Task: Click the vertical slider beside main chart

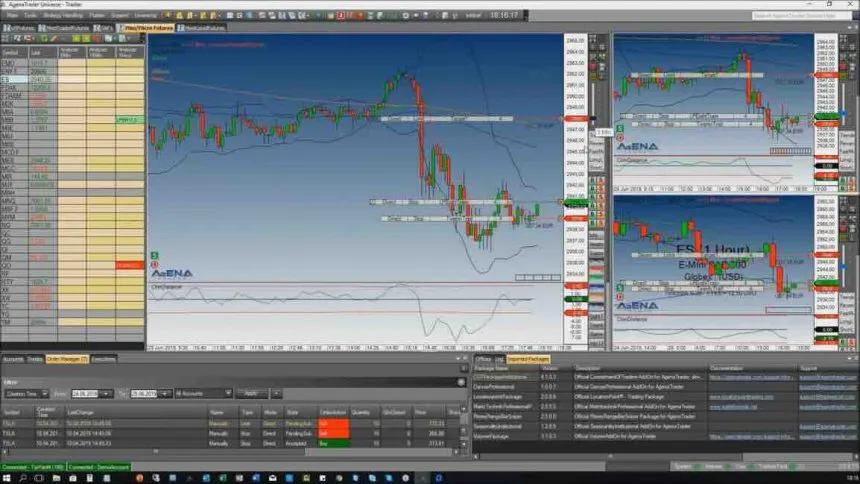Action: (593, 104)
